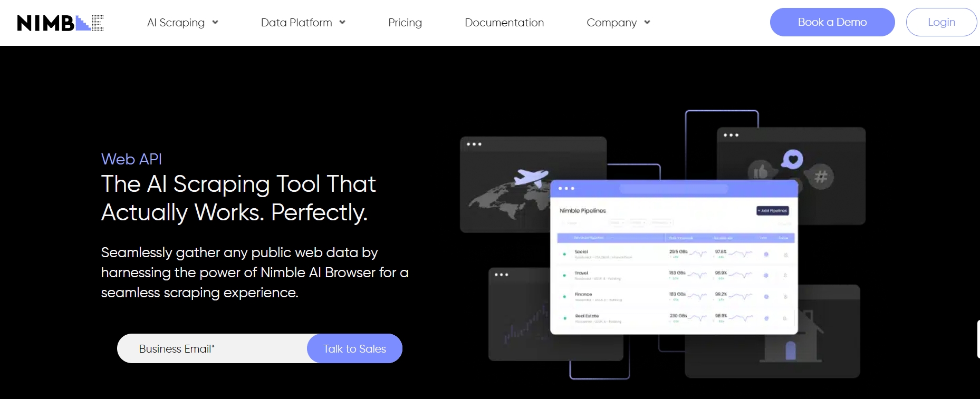Image resolution: width=980 pixels, height=399 pixels.
Task: Click the heart speech bubble icon
Action: coord(792,159)
